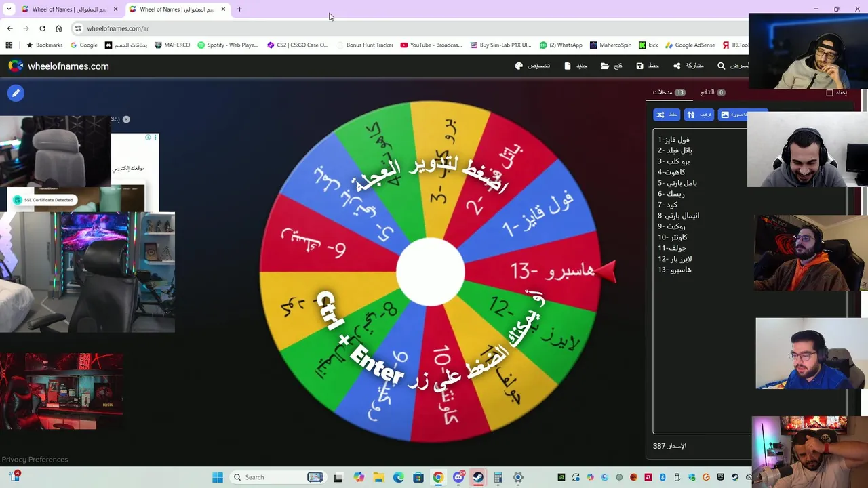This screenshot has width=868, height=488.
Task: Open the Chrome apps grid icon
Action: coord(9,45)
